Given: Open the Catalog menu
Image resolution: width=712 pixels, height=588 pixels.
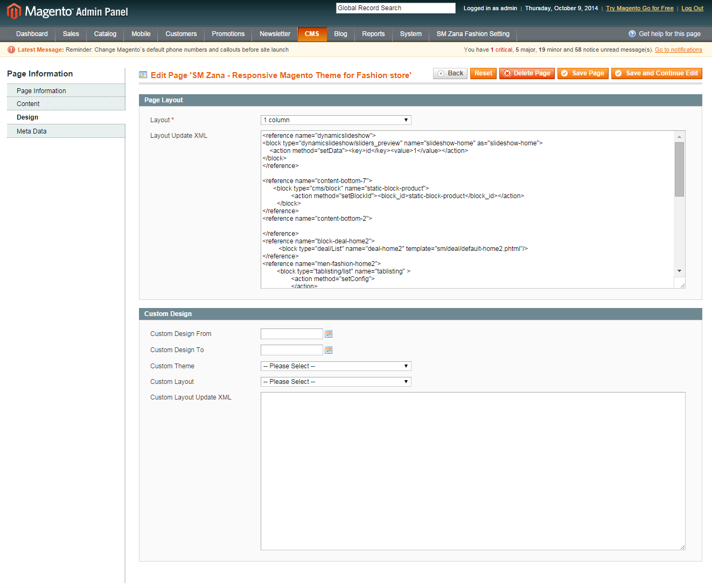Looking at the screenshot, I should tap(105, 34).
